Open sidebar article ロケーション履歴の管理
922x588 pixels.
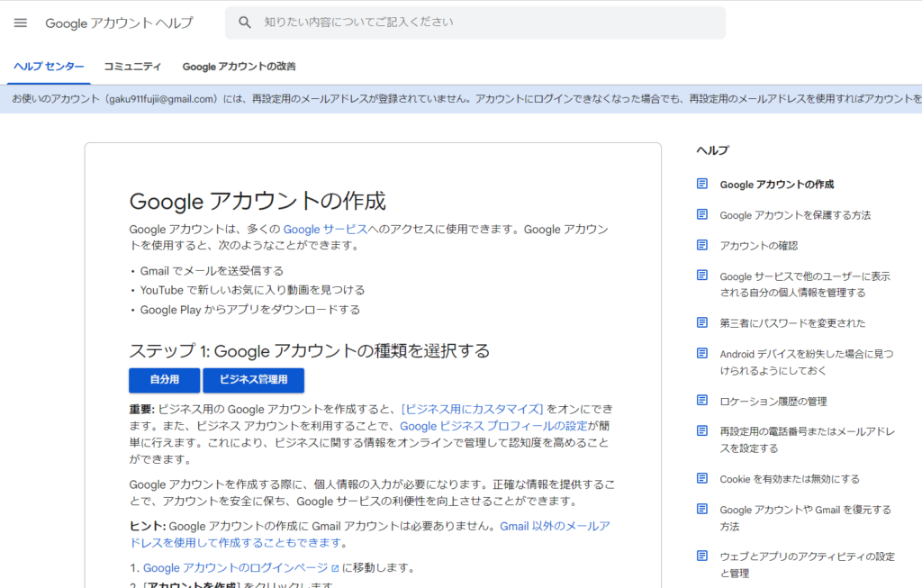click(x=773, y=401)
